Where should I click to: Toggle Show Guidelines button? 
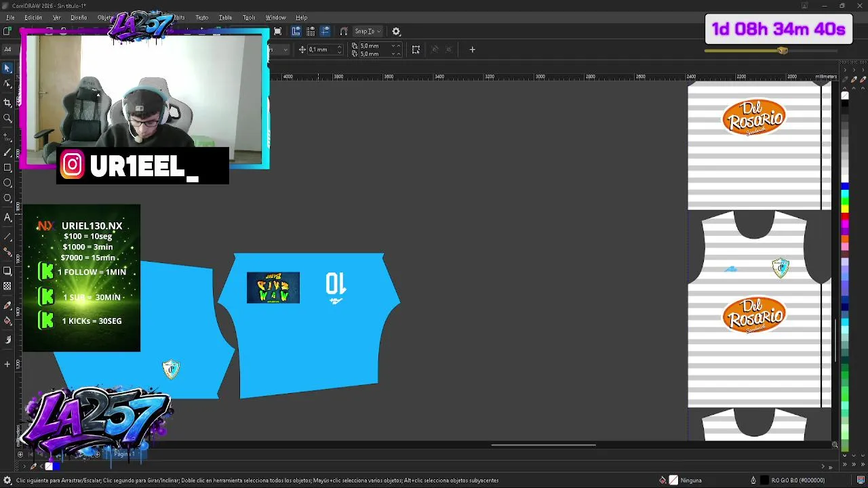click(x=325, y=31)
